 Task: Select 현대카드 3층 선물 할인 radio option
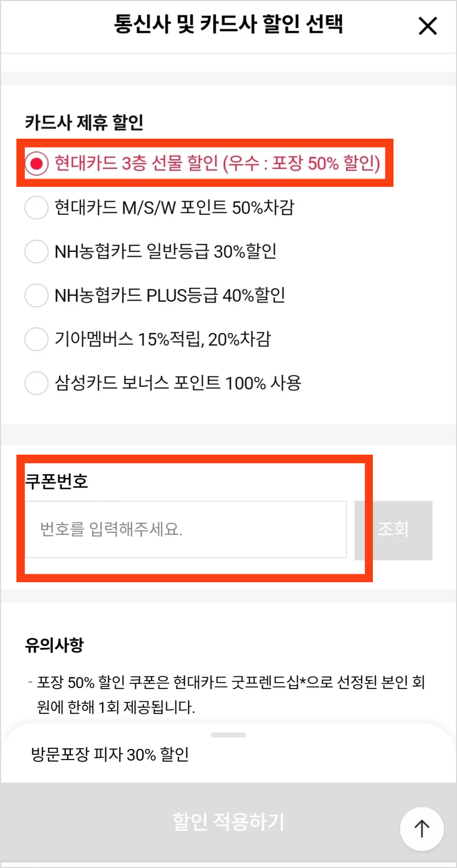36,164
